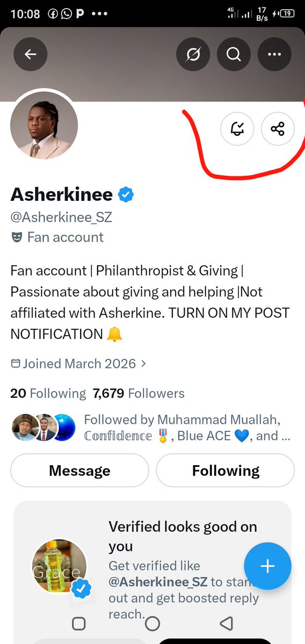
Task: Expand the Joined March 2026 chevron
Action: [x=143, y=364]
